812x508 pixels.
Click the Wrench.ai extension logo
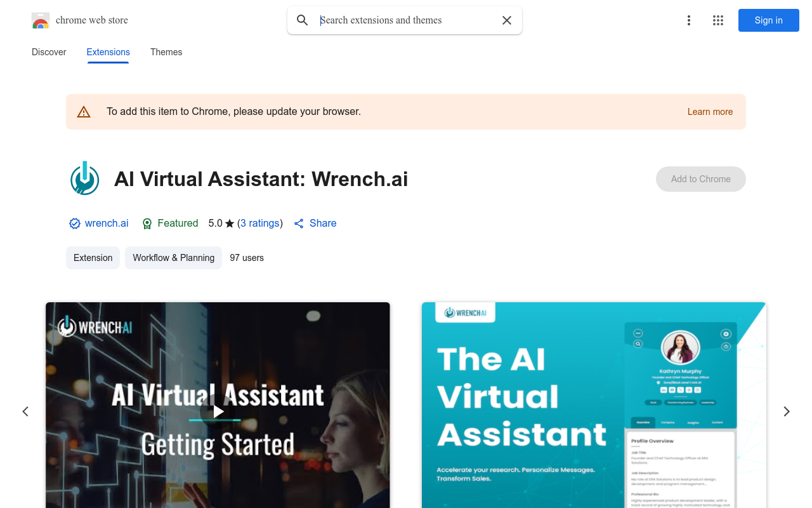tap(84, 178)
